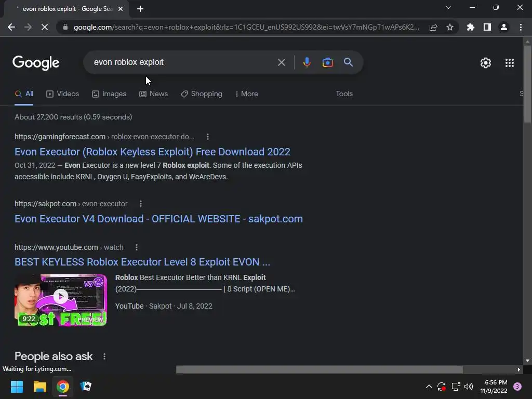This screenshot has height=399, width=532.
Task: Toggle the Chrome side panel
Action: pos(487,27)
